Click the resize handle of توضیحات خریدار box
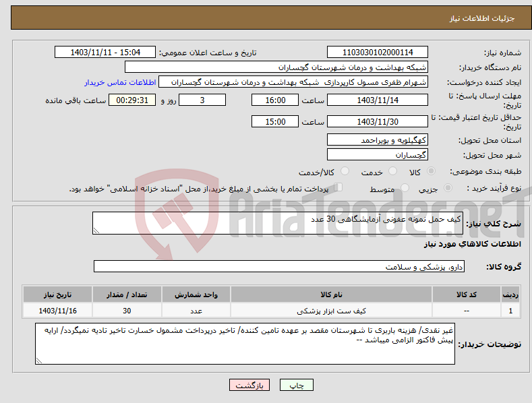532x403 pixels. 39,361
